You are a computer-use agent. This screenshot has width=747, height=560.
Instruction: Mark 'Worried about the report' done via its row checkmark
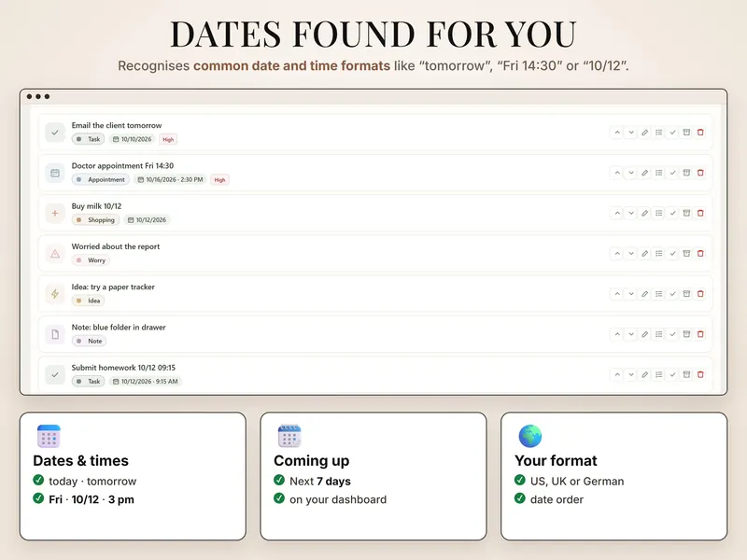(672, 254)
